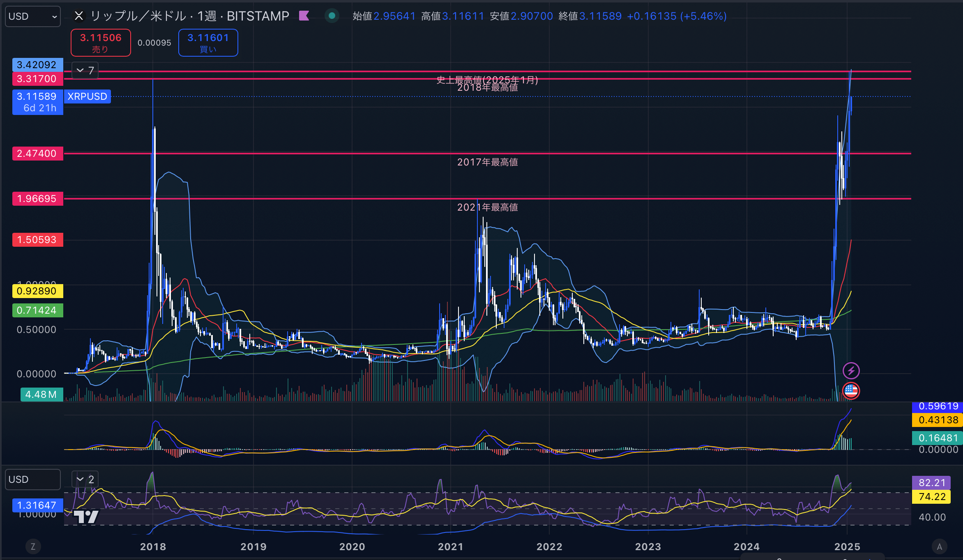Image resolution: width=963 pixels, height=560 pixels.
Task: Click the purple lightning event icon
Action: [851, 371]
